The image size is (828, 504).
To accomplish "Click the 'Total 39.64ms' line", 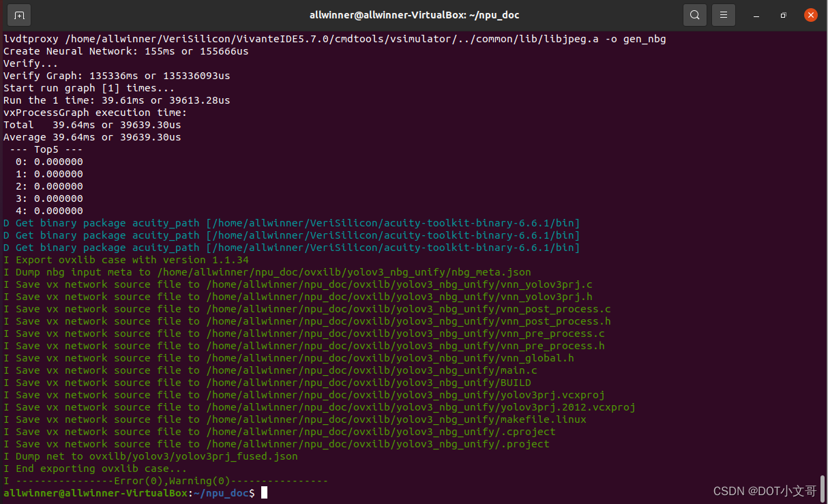I will [92, 125].
